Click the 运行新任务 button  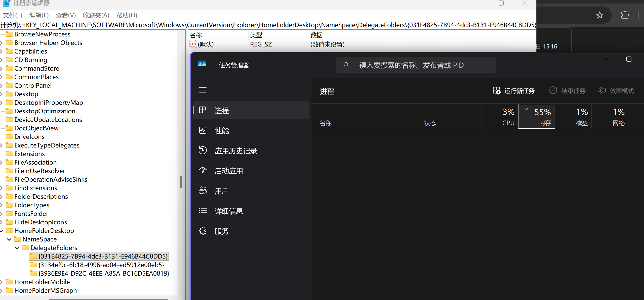[x=514, y=90]
